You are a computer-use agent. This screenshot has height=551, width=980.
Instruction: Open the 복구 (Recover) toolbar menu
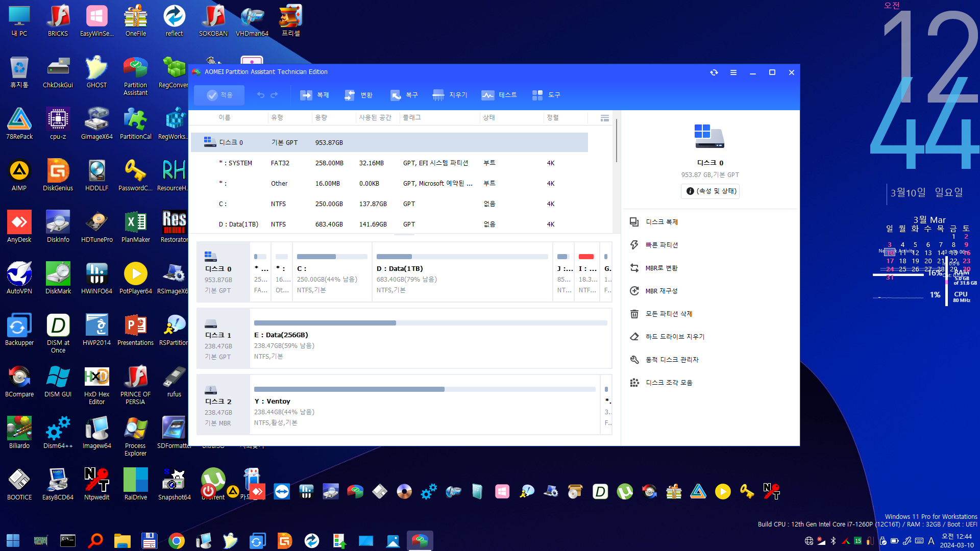tap(404, 95)
